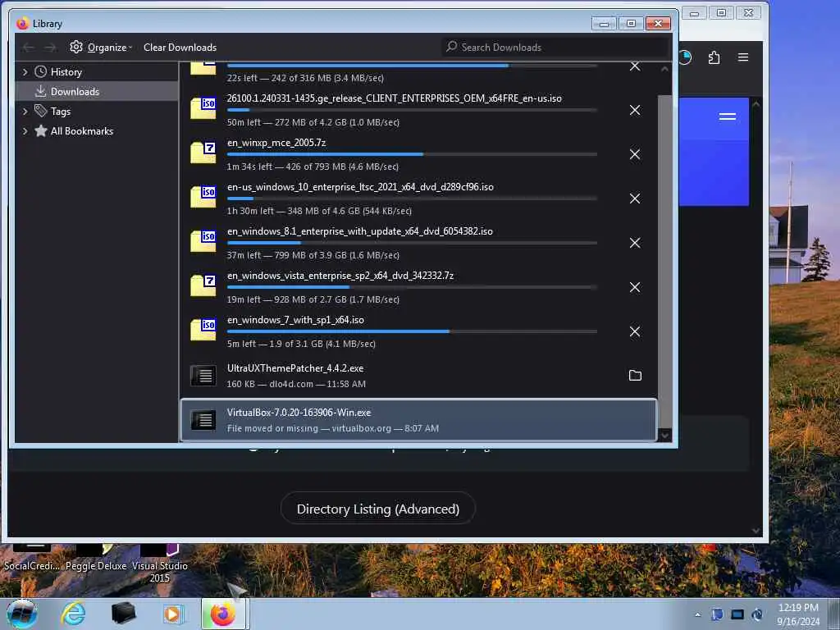840x630 pixels.
Task: Launch Internet Explorer from taskbar
Action: [73, 614]
